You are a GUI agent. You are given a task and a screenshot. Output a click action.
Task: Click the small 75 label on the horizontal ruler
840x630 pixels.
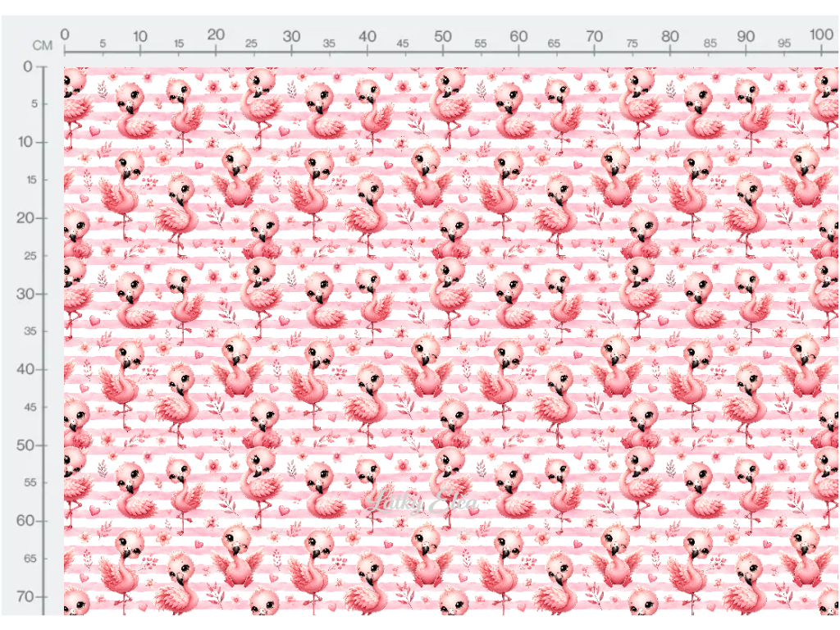pos(632,43)
